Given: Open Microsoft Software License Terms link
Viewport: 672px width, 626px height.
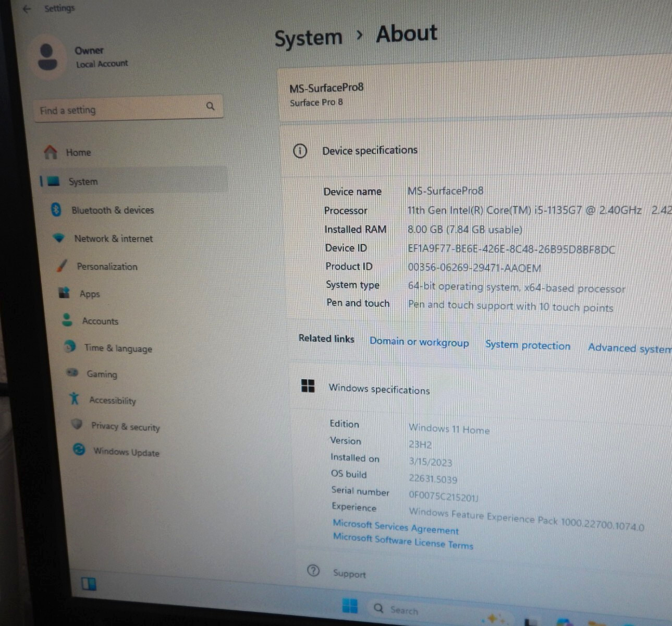Looking at the screenshot, I should coord(403,540).
